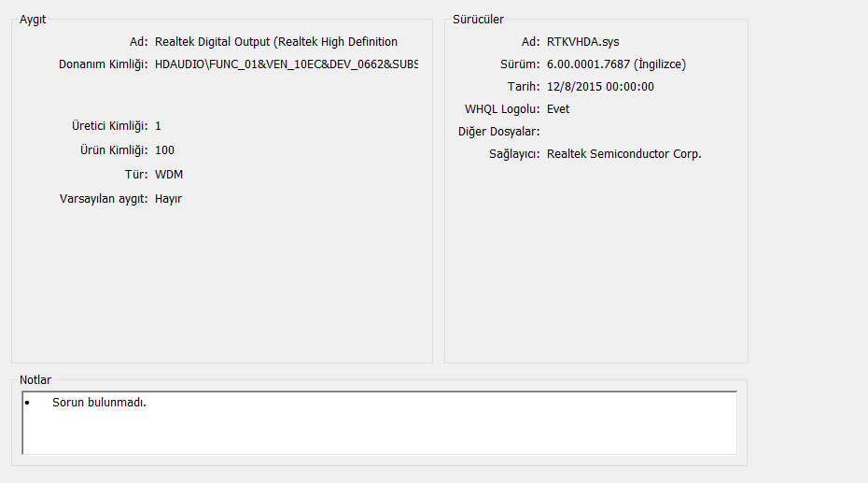Click the Üretici Kimliği value 1
Image resolution: width=868 pixels, height=483 pixels.
(x=158, y=126)
